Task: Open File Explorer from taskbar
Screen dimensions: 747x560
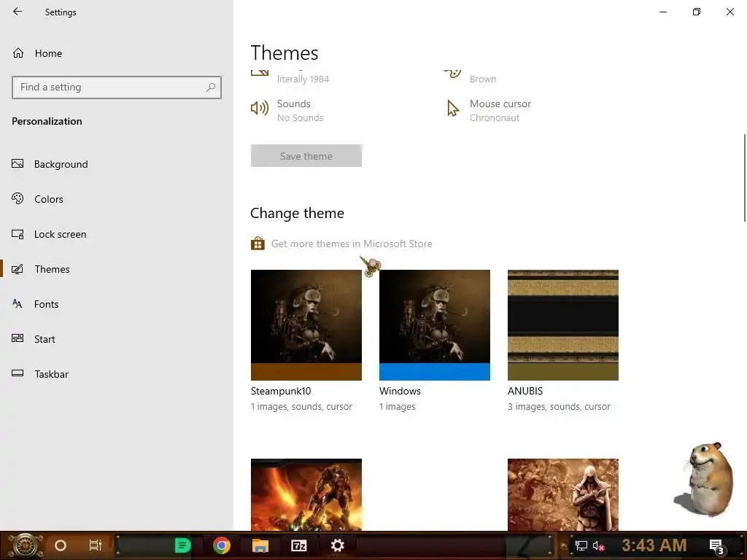Action: tap(260, 545)
